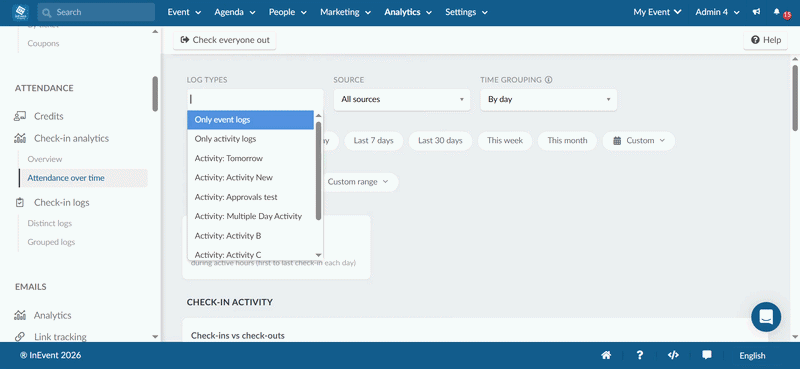800x369 pixels.
Task: Open the Source dropdown showing All sources
Action: (x=402, y=100)
